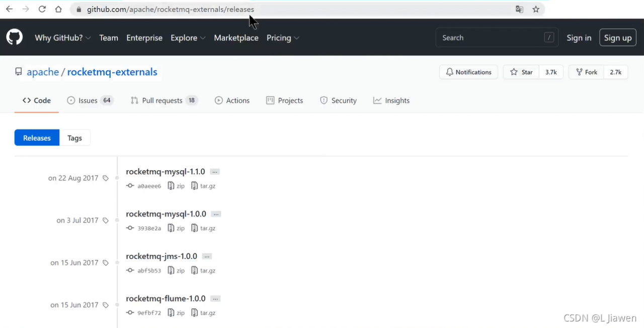
Task: Click the Sign in link
Action: pyautogui.click(x=579, y=38)
